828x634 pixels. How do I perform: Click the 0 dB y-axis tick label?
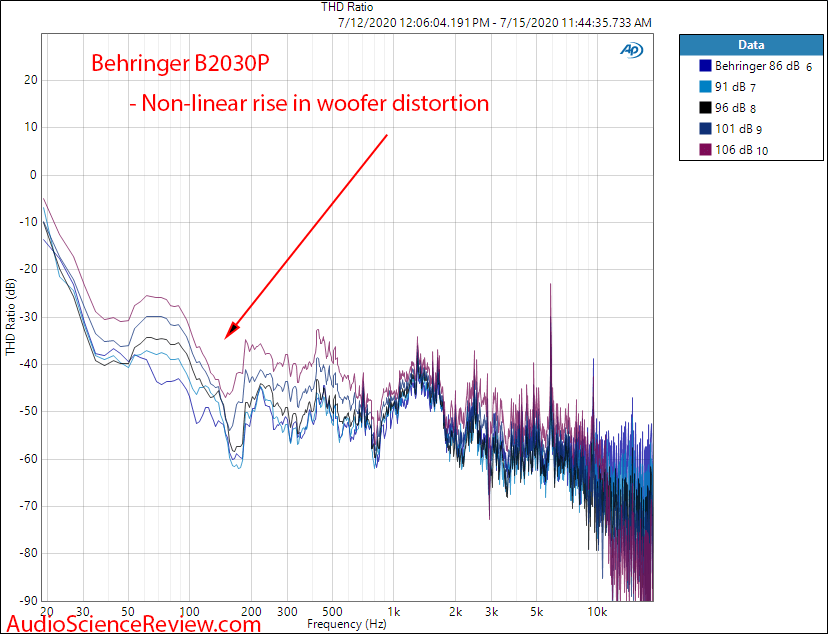[x=34, y=175]
